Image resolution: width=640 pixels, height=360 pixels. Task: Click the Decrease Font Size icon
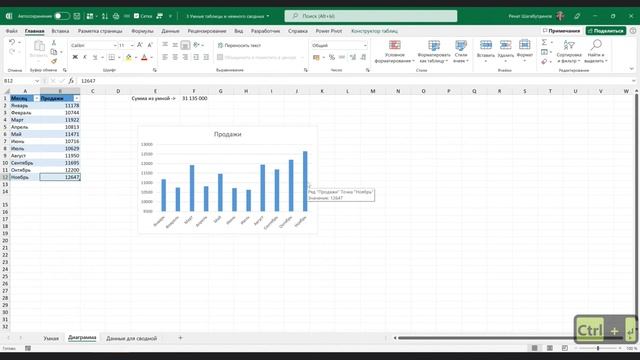[150, 45]
